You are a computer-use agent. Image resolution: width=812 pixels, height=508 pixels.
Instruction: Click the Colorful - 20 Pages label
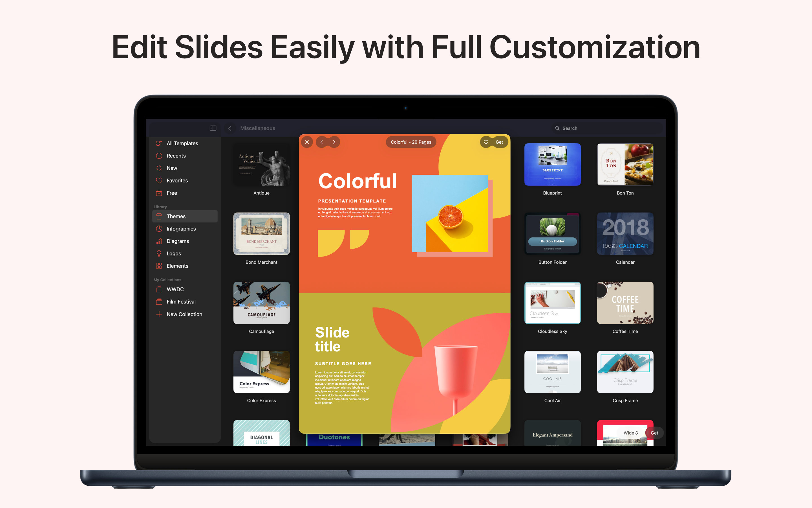click(x=411, y=142)
